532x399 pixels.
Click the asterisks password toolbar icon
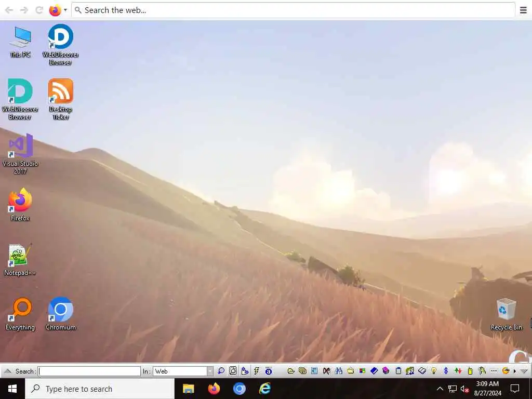click(494, 371)
